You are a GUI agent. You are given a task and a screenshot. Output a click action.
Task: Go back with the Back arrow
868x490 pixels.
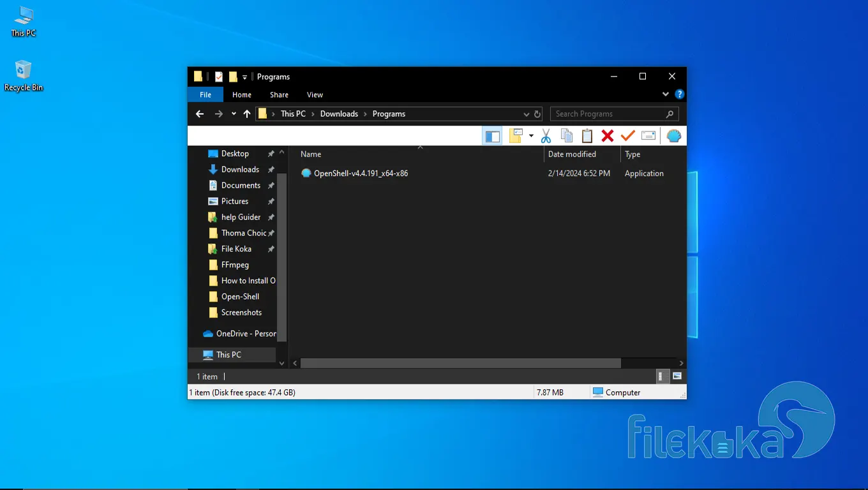pyautogui.click(x=200, y=114)
